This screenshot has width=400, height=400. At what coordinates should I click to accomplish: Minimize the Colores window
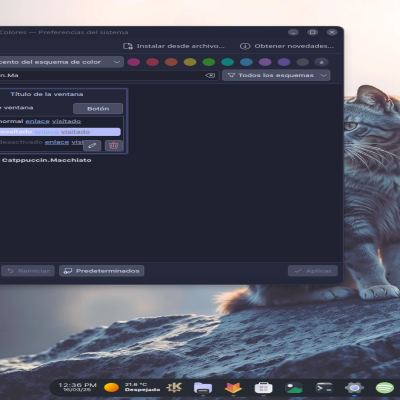click(x=293, y=32)
